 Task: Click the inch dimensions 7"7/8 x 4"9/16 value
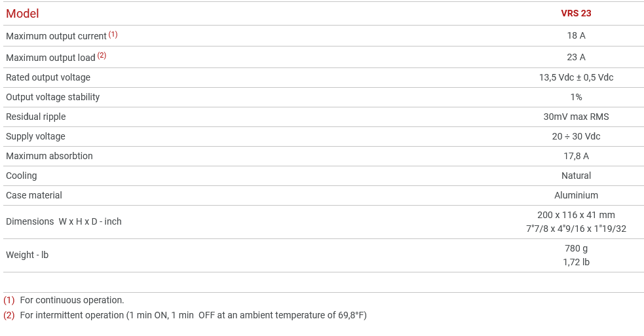576,229
